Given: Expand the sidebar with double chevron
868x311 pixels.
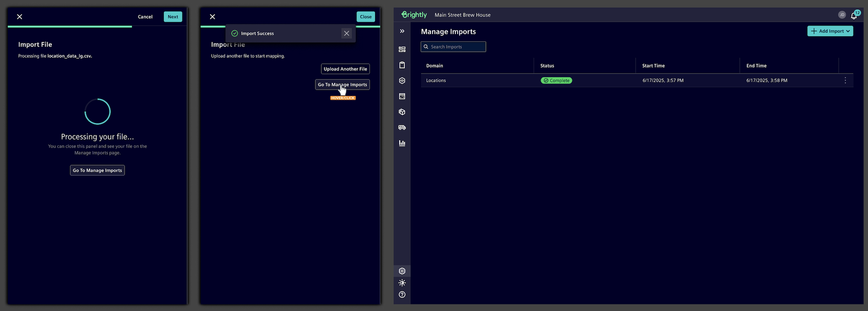Looking at the screenshot, I should [x=402, y=31].
